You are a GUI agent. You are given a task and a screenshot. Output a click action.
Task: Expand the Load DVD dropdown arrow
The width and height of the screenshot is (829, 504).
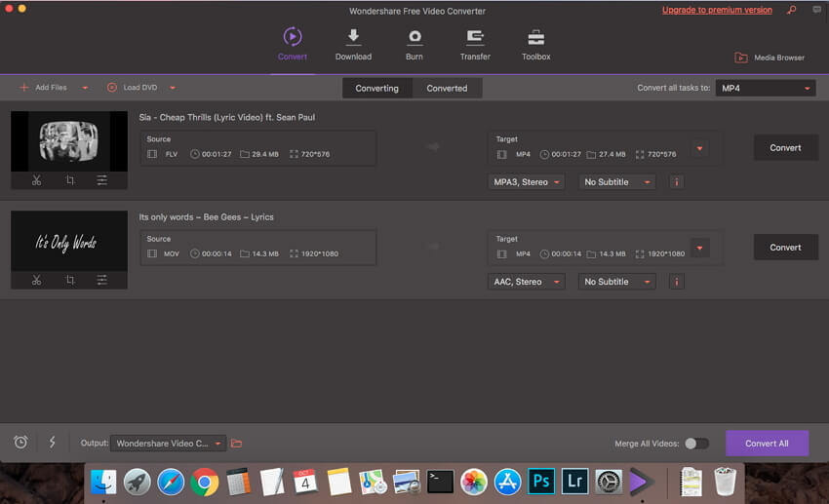(173, 88)
